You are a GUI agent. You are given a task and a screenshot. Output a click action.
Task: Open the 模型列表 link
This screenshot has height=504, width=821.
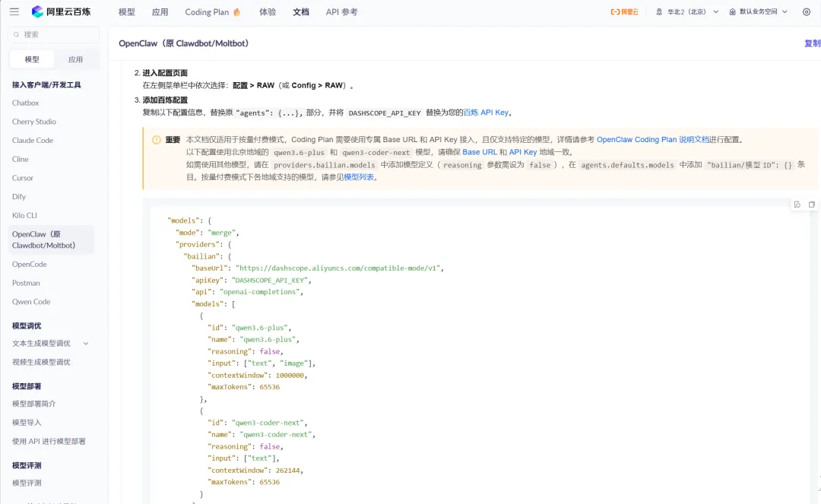tap(359, 177)
